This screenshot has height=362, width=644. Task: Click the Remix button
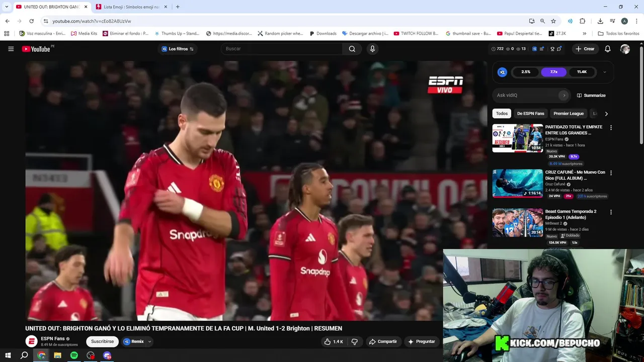134,341
